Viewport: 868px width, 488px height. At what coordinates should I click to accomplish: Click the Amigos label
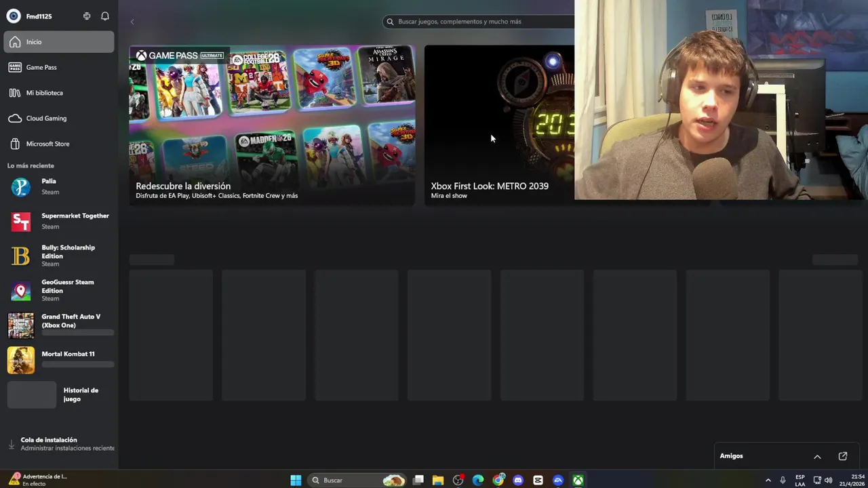tap(732, 456)
